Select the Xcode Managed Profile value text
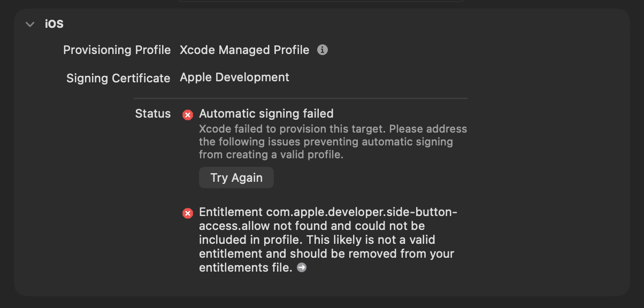The width and height of the screenshot is (644, 308). coord(244,50)
